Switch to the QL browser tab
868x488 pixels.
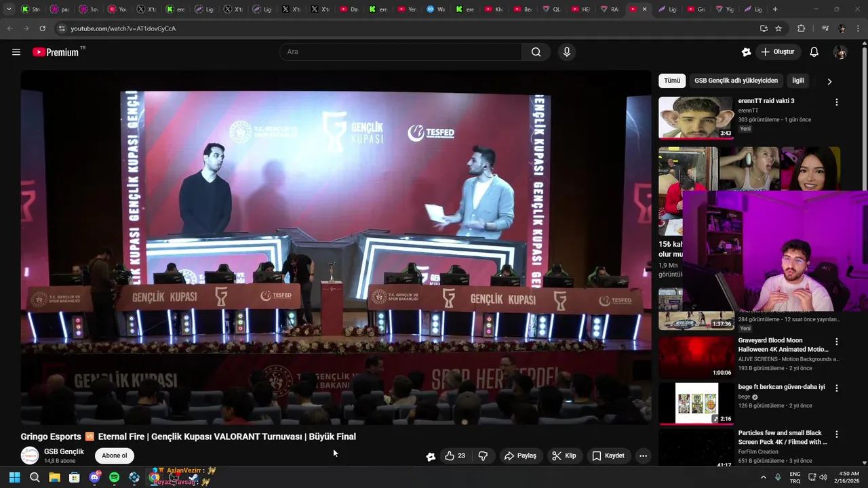click(552, 9)
